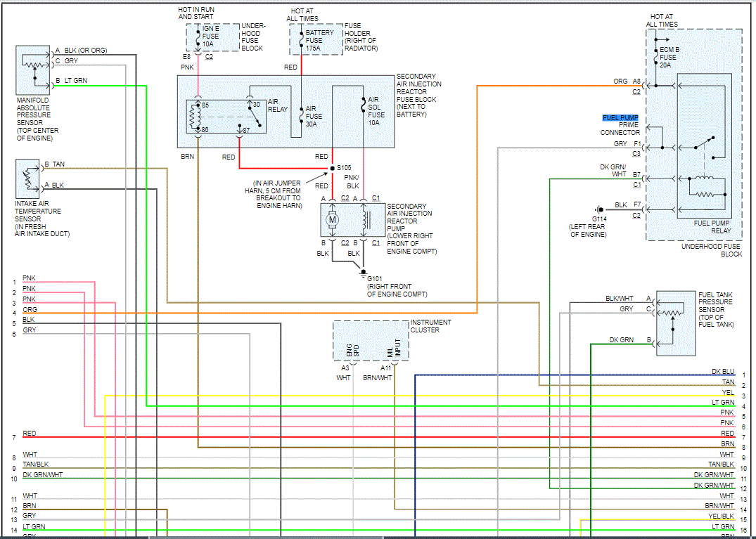Image resolution: width=756 pixels, height=539 pixels.
Task: Click the ORG wire label at left pin 4
Action: point(30,309)
